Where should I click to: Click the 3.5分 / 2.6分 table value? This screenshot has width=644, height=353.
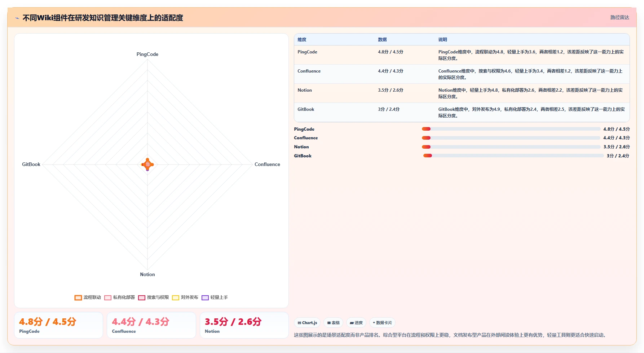[x=391, y=90]
